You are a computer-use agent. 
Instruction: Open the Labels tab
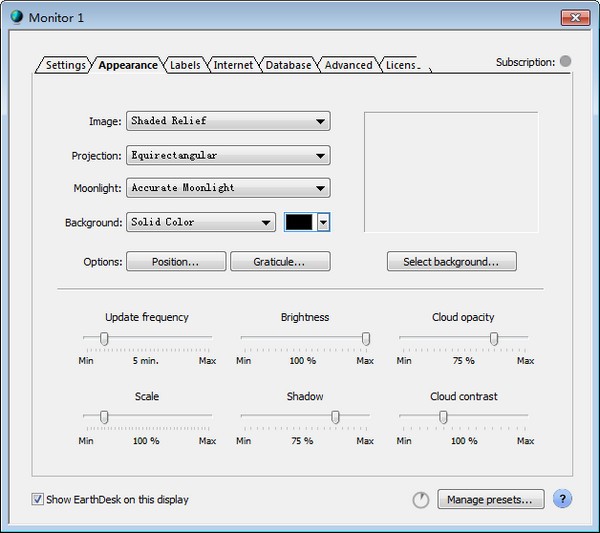[x=185, y=65]
